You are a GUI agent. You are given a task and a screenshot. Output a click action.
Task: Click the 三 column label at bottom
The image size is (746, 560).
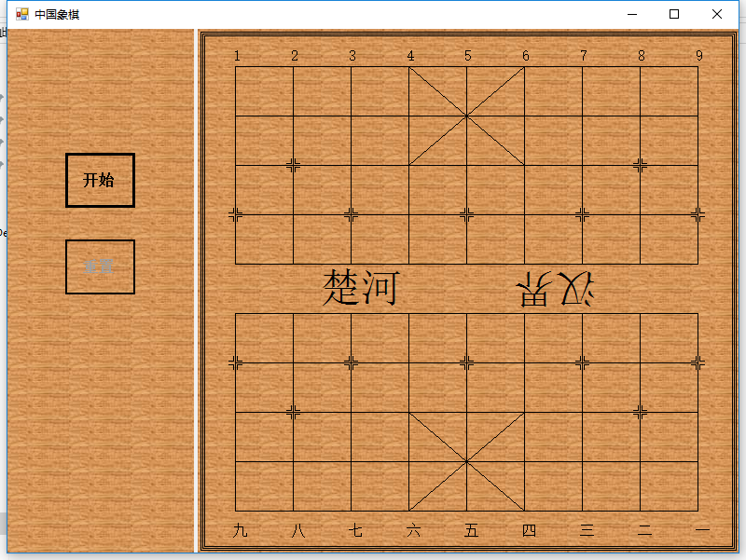tap(587, 530)
